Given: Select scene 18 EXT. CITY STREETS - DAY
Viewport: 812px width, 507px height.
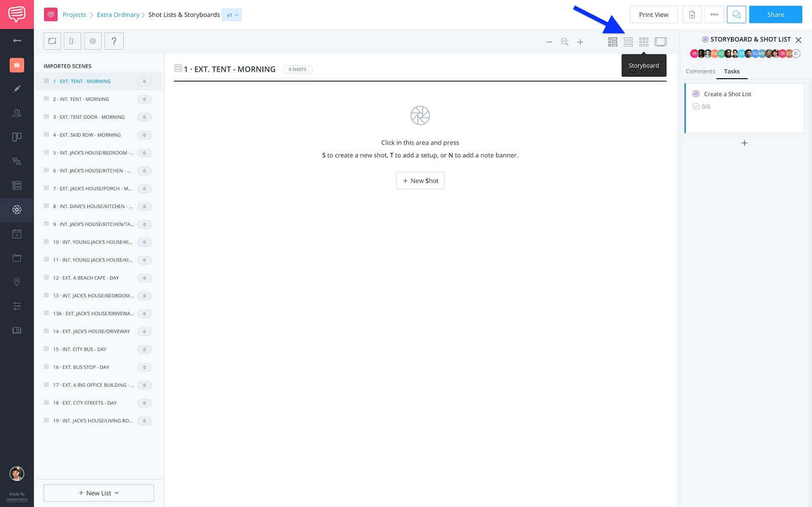Looking at the screenshot, I should pos(98,403).
